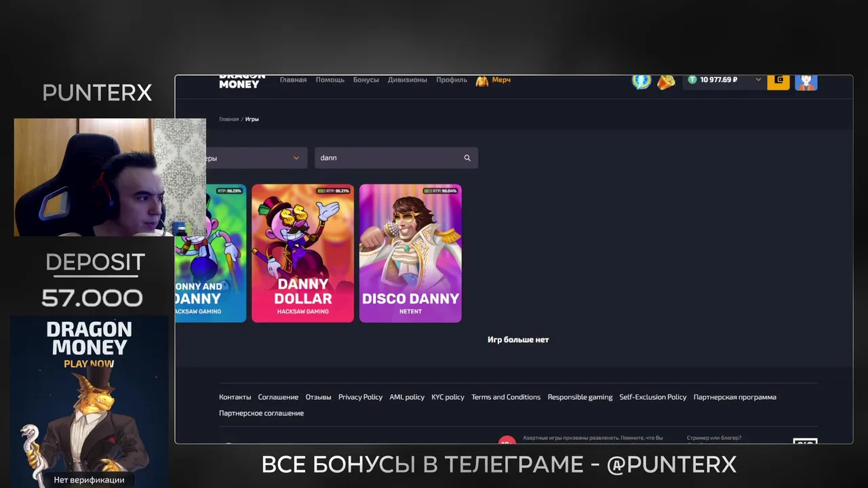This screenshot has height=488, width=868.
Task: Open the yellow wallet deposit button
Action: (778, 82)
